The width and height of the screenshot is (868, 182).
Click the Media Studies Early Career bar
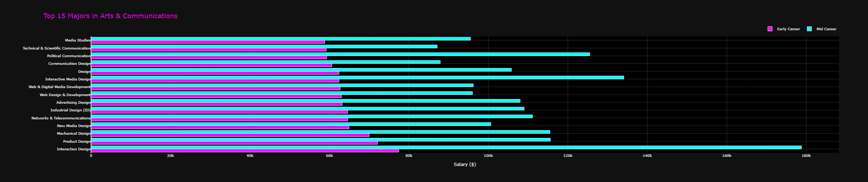coord(208,42)
